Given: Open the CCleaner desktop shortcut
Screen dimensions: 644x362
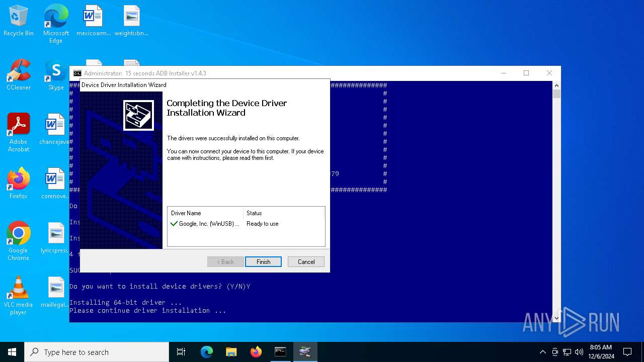Looking at the screenshot, I should coord(19,75).
